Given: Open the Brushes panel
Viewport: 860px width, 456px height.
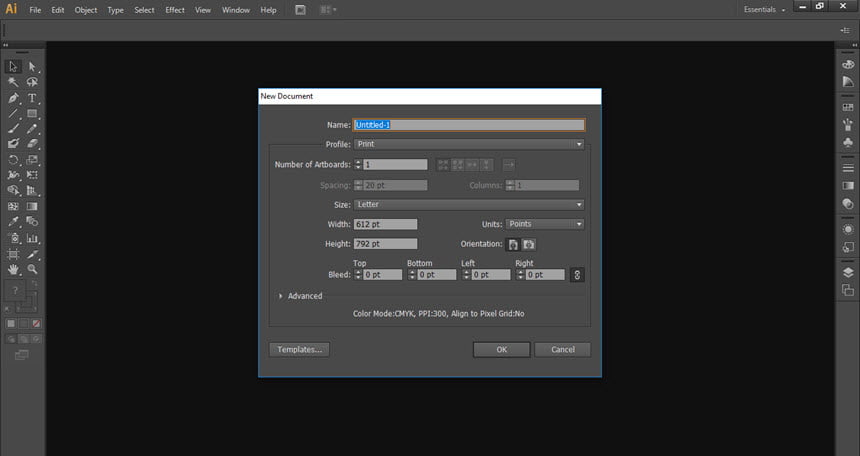Looking at the screenshot, I should 848,125.
